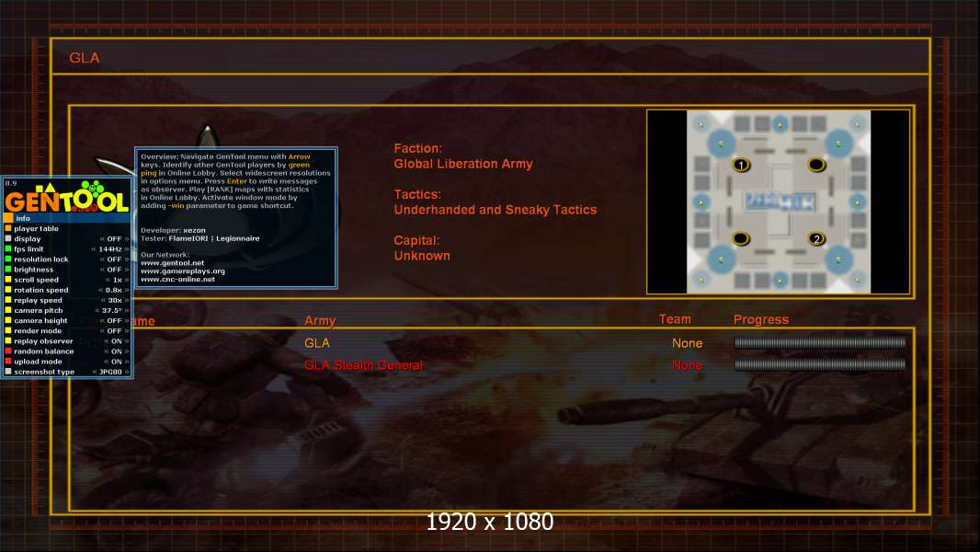Image resolution: width=980 pixels, height=552 pixels.
Task: Toggle the random balance ON value
Action: pos(116,351)
